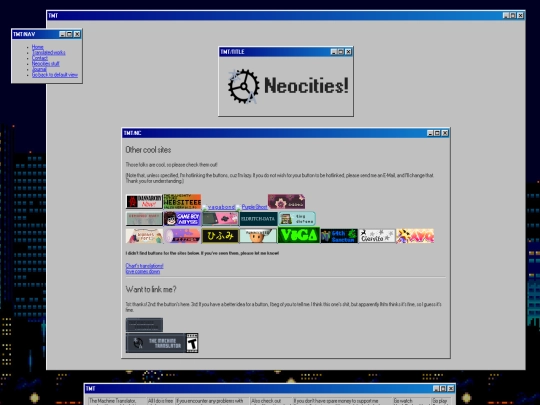Screen dimensions: 540x405
Task: Maximize the TMT/NC window
Action: (x=437, y=133)
